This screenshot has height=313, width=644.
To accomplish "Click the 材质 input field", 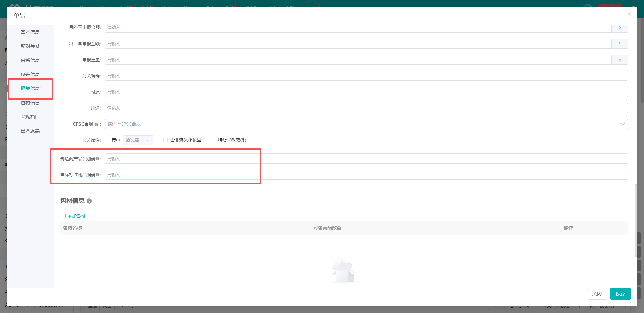I will [366, 92].
